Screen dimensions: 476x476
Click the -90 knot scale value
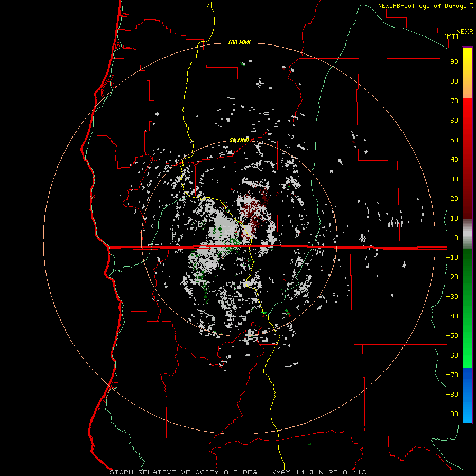452,414
